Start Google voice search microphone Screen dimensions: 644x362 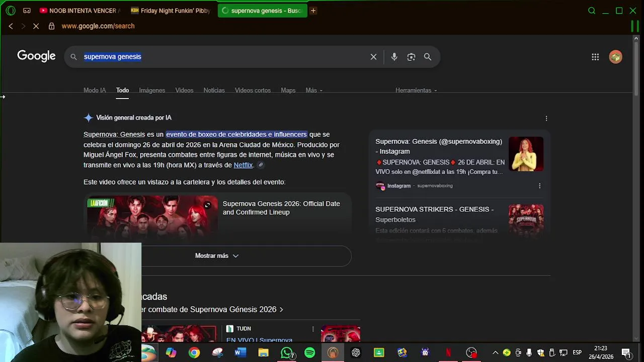[394, 57]
